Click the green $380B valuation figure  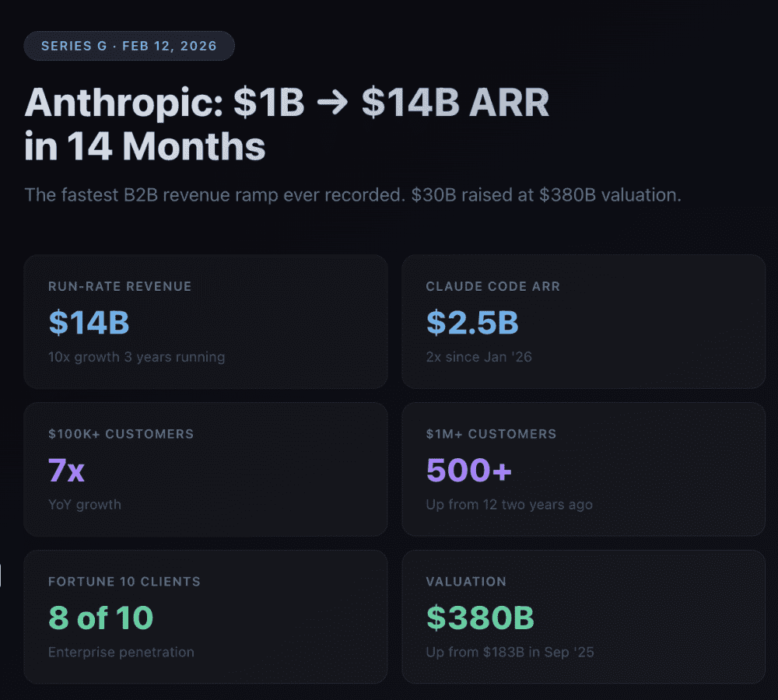(x=480, y=618)
